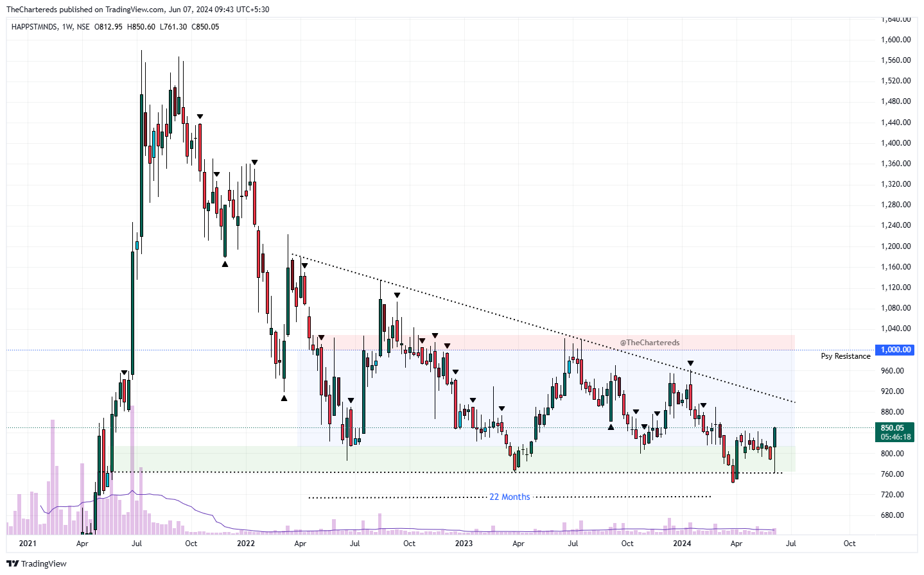
Task: Click the Psy Resistance label
Action: tap(846, 356)
